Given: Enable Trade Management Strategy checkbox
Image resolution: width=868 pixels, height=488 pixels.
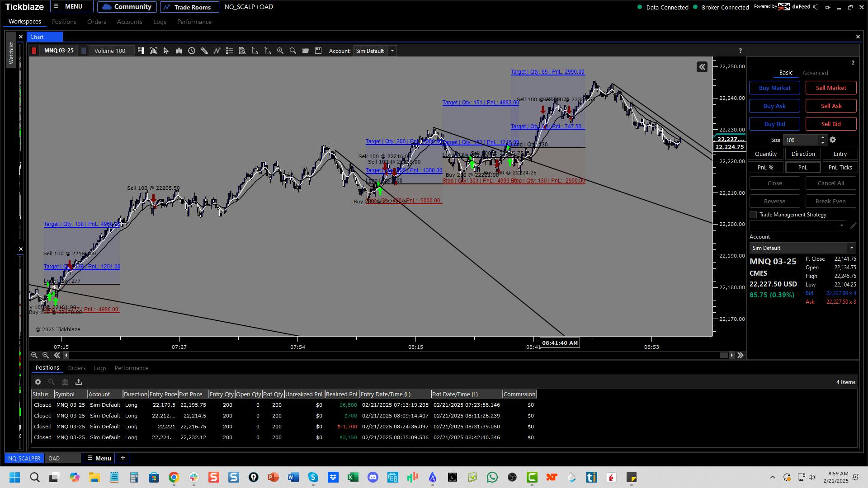Looking at the screenshot, I should point(753,215).
